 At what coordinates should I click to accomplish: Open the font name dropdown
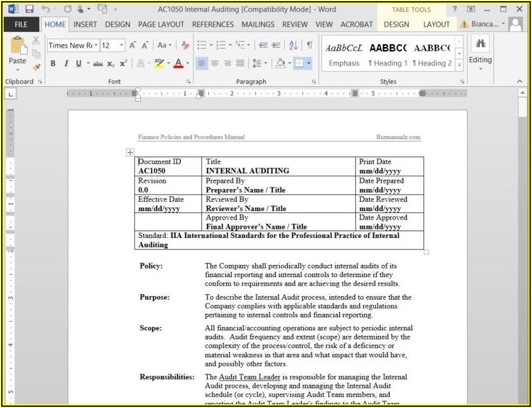point(96,45)
